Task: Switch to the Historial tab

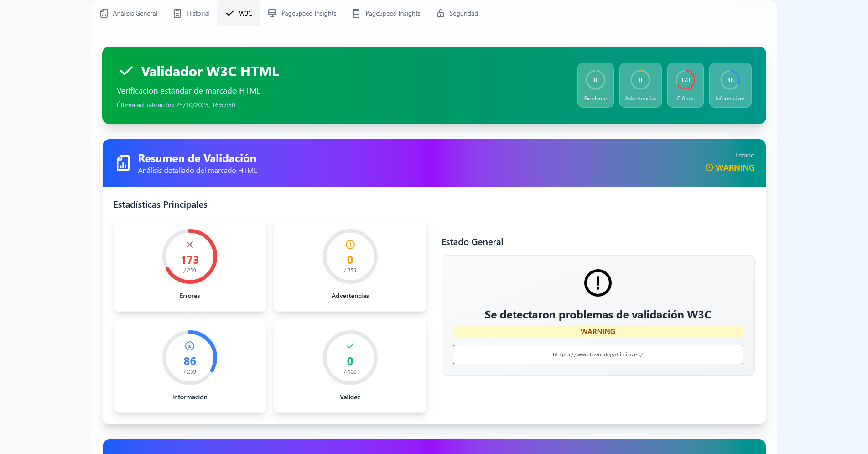Action: coord(192,13)
